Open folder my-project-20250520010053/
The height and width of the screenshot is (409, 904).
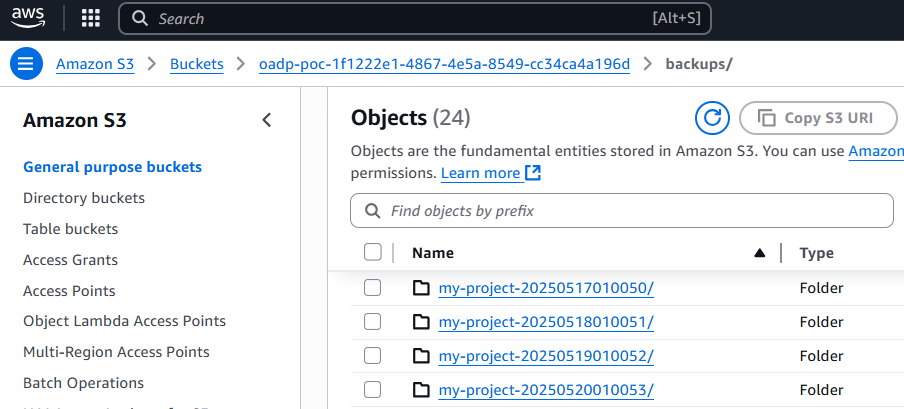[546, 390]
